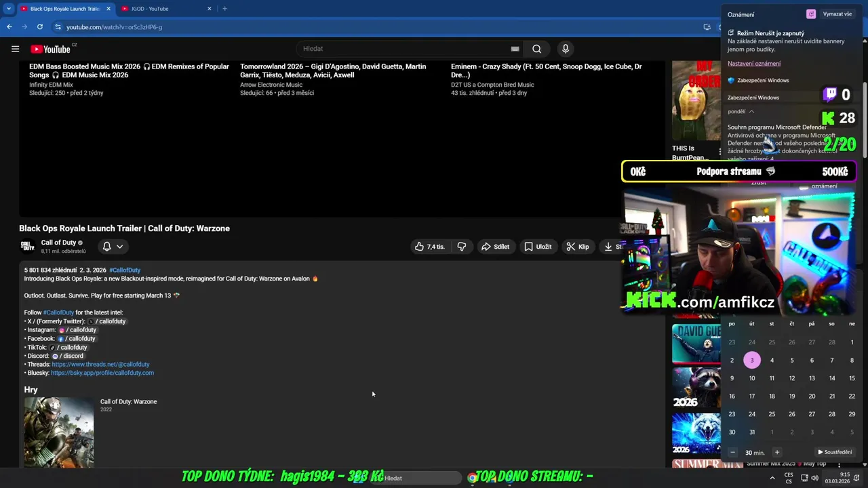
Task: Open EDM Bass Boosted Music Mix 2026 video
Action: 129,70
